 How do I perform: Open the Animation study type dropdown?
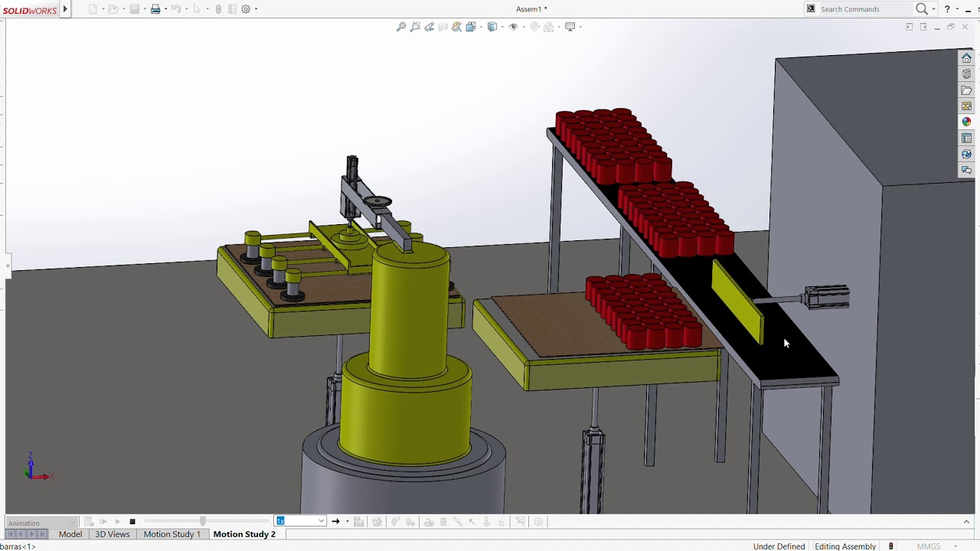coord(41,523)
